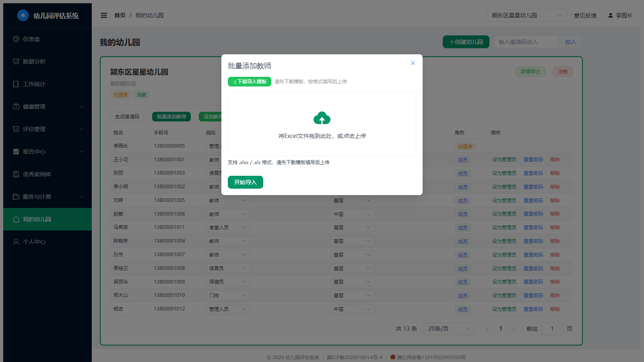Click the sidebar collapse hamburger icon
This screenshot has height=362, width=644.
[x=104, y=15]
